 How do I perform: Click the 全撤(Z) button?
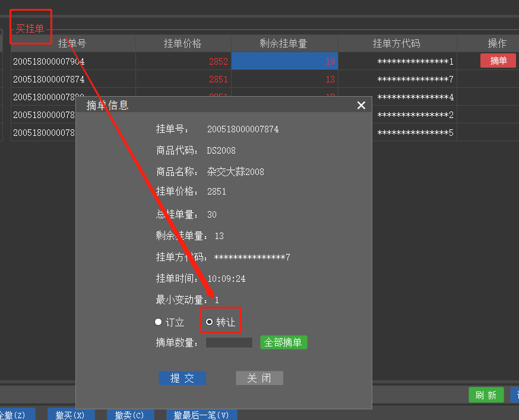pos(15,415)
